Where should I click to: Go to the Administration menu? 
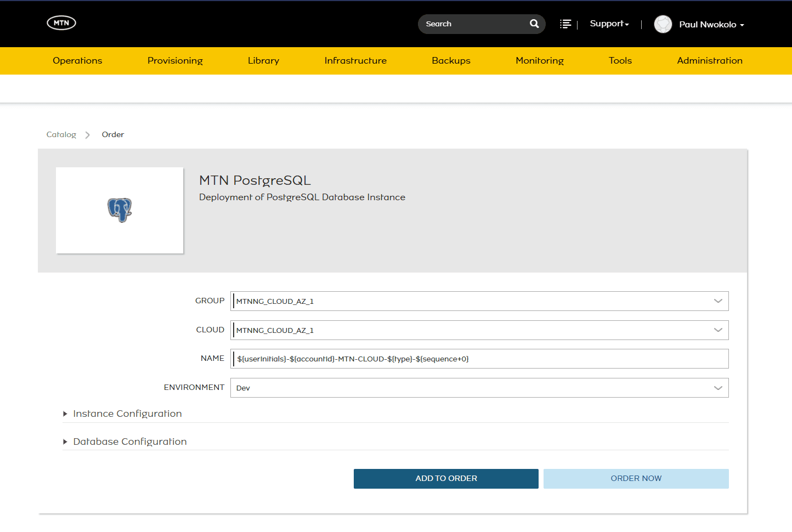(x=710, y=61)
